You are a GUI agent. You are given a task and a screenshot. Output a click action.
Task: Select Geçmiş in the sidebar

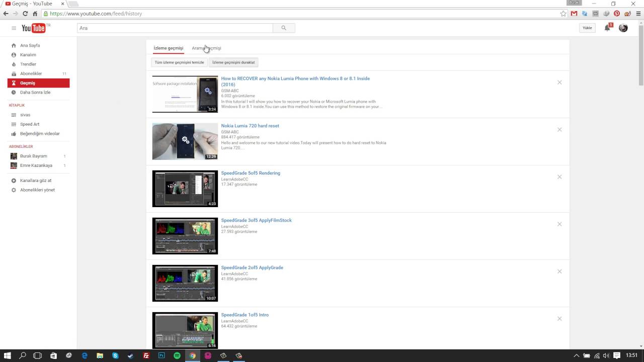(38, 83)
